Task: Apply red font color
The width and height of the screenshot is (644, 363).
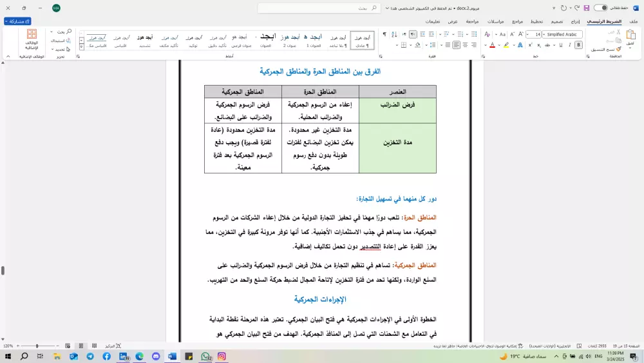Action: click(493, 45)
